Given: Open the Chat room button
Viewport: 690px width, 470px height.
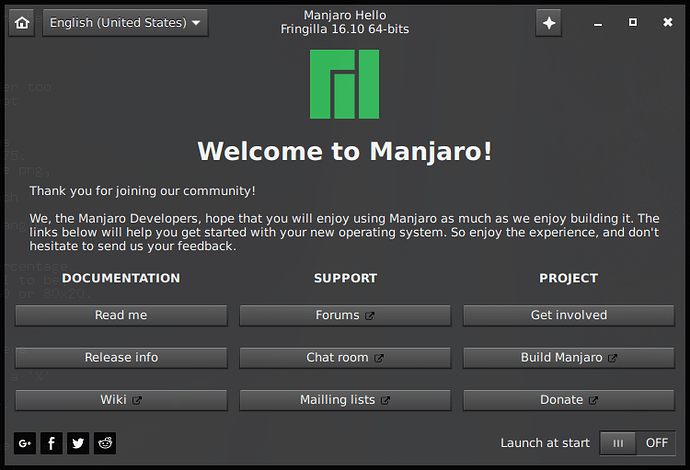Looking at the screenshot, I should (x=345, y=358).
